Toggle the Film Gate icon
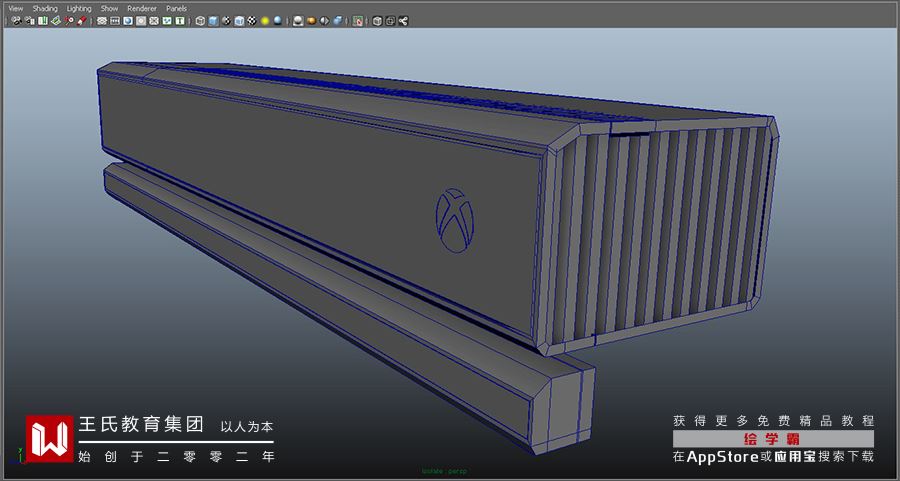 115,21
